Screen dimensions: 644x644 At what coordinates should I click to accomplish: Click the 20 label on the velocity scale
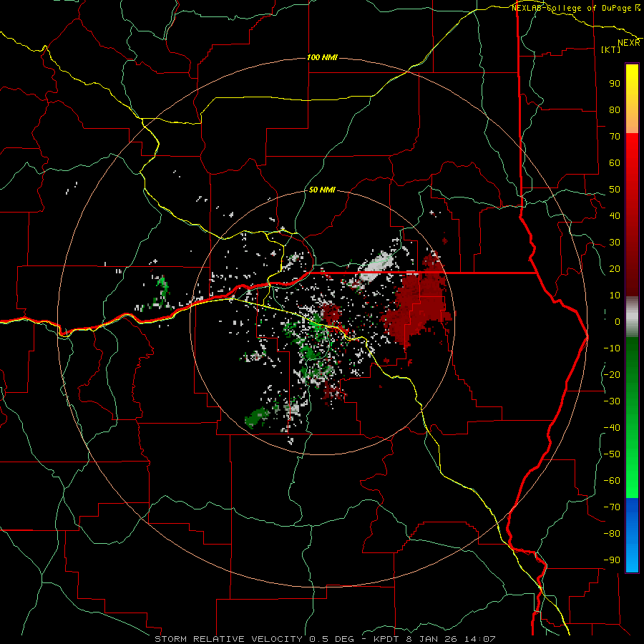[615, 268]
